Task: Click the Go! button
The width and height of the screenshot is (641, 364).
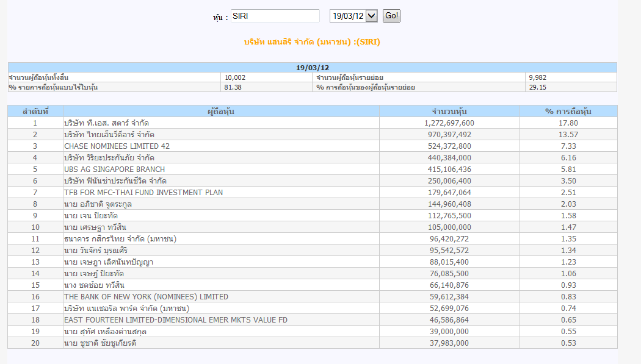Action: point(391,16)
